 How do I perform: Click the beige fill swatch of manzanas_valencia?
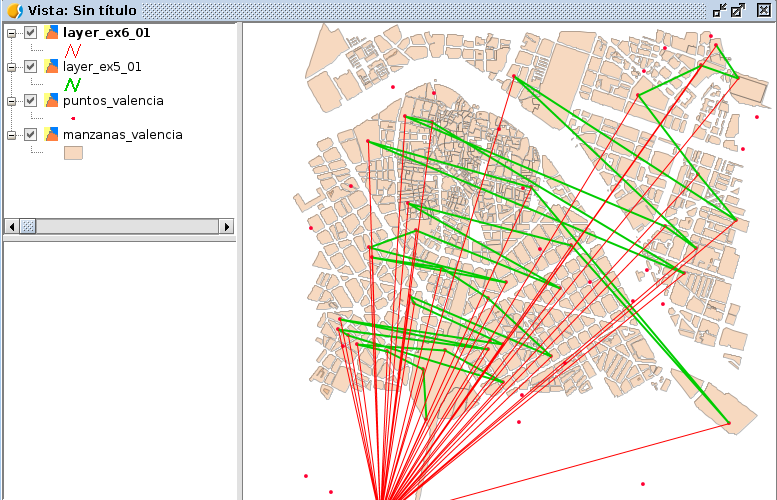pos(73,153)
